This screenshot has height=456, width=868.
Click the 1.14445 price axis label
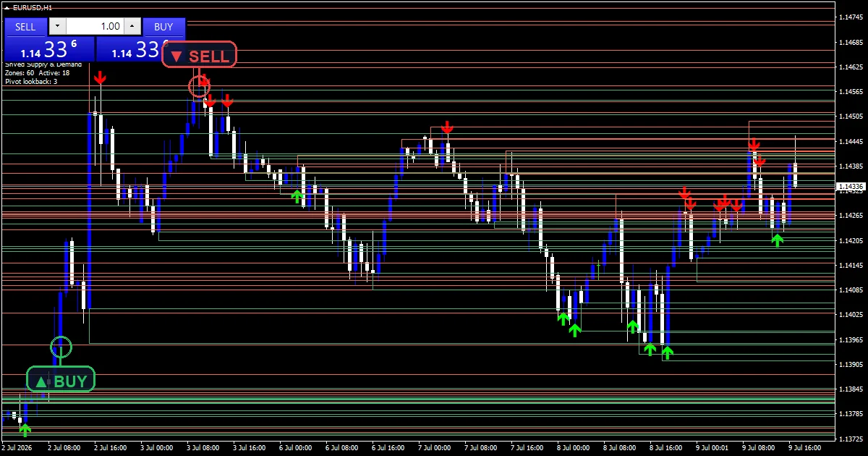(x=850, y=141)
